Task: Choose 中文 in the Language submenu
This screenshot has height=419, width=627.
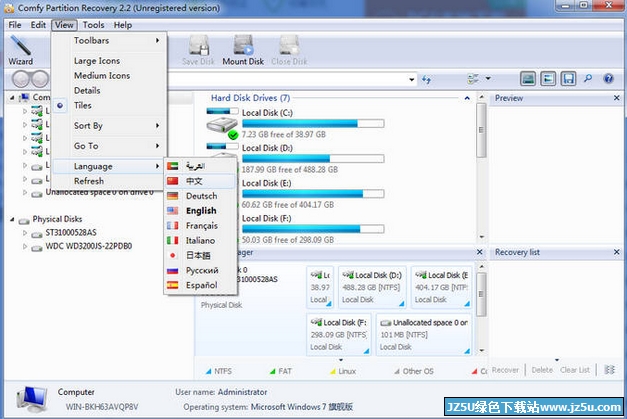Action: tap(200, 181)
